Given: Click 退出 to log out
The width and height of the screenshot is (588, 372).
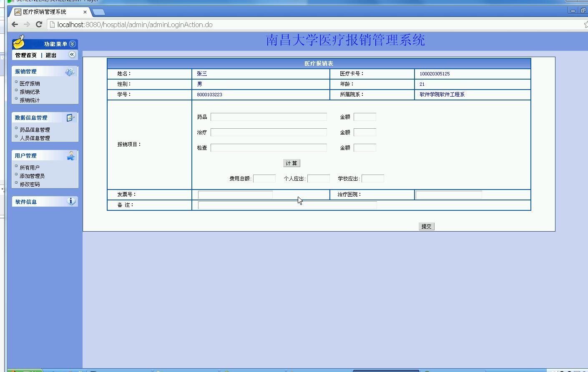Looking at the screenshot, I should tap(51, 55).
